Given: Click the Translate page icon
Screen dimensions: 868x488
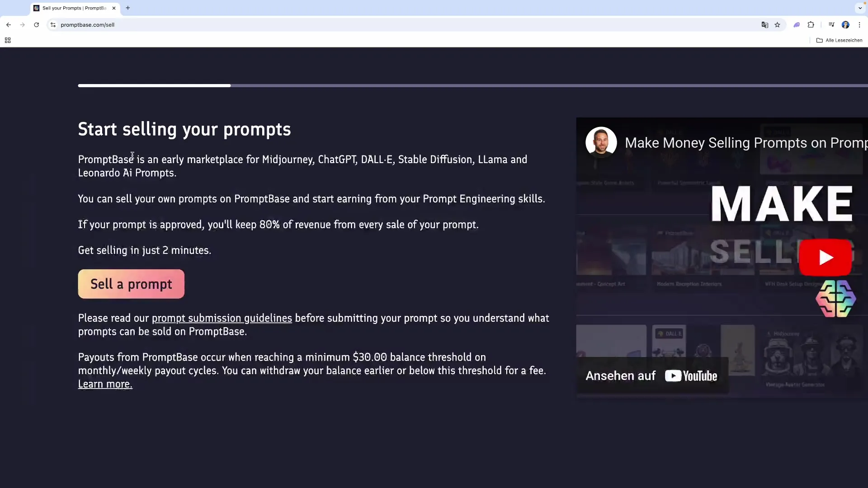Looking at the screenshot, I should pos(764,25).
